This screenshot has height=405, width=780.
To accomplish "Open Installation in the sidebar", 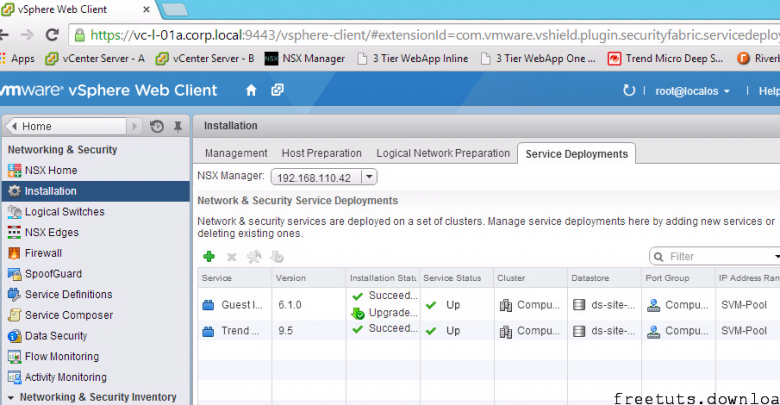I will [x=96, y=191].
